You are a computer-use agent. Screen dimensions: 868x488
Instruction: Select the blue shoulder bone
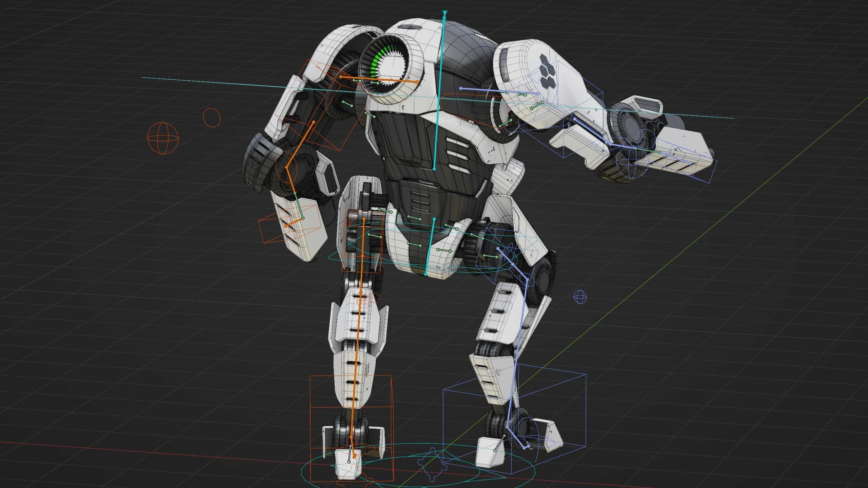[x=499, y=91]
